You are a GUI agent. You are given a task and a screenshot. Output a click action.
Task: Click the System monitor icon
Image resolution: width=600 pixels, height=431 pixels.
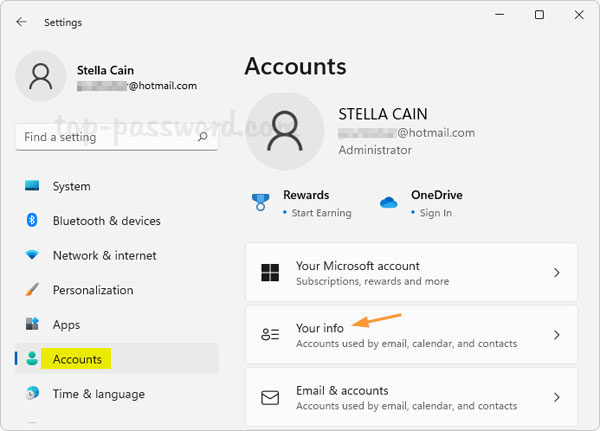(32, 186)
